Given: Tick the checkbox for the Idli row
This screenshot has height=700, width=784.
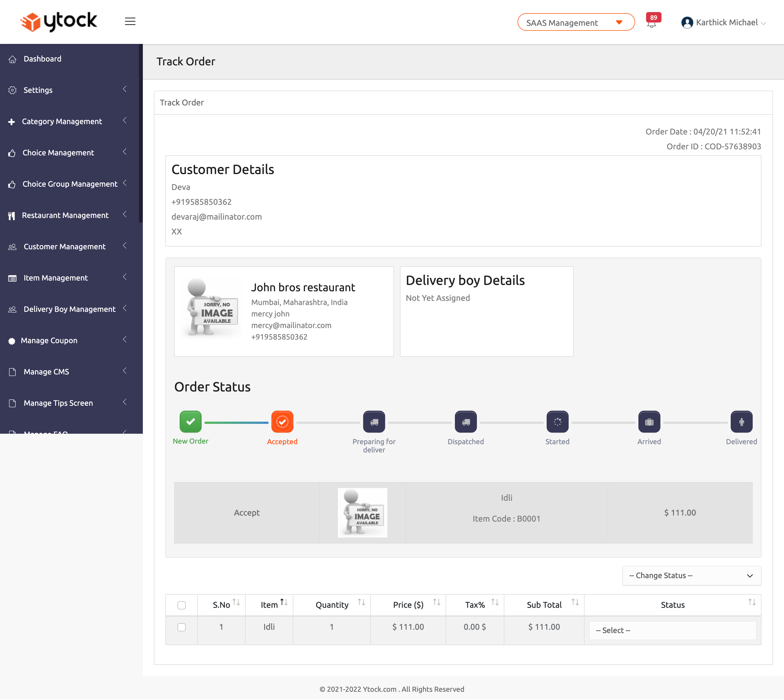Looking at the screenshot, I should coord(182,627).
